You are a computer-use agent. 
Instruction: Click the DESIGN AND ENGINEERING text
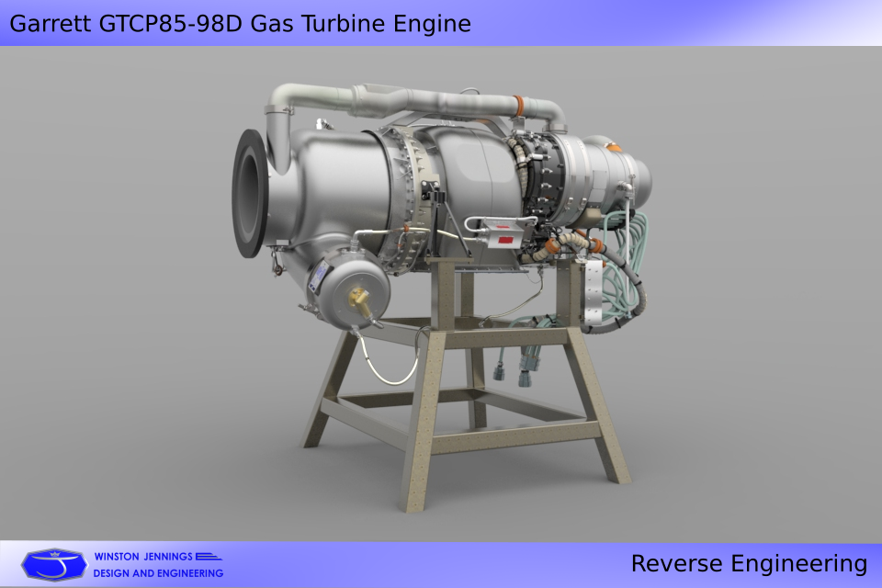[x=158, y=572]
